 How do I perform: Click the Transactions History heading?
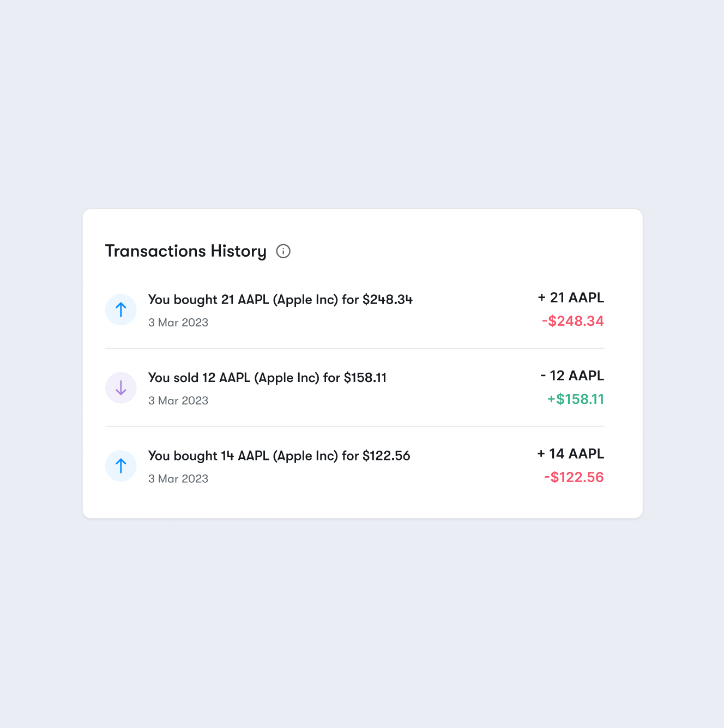(186, 251)
